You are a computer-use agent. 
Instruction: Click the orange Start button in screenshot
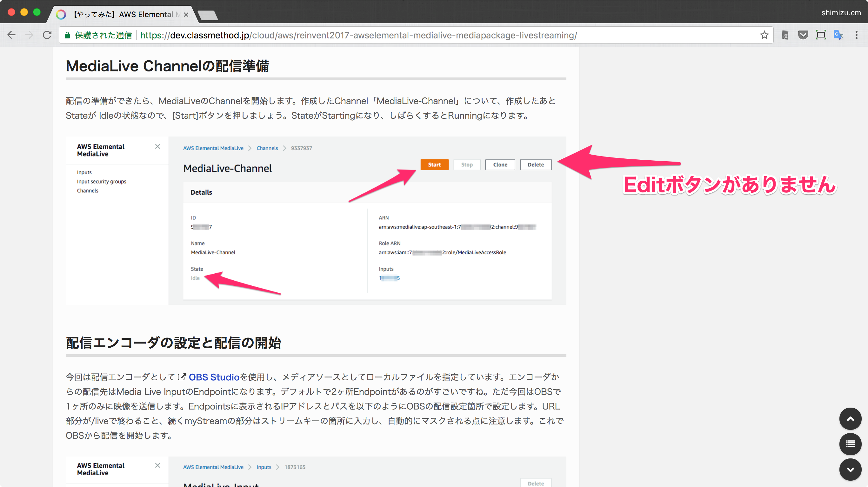(x=434, y=164)
